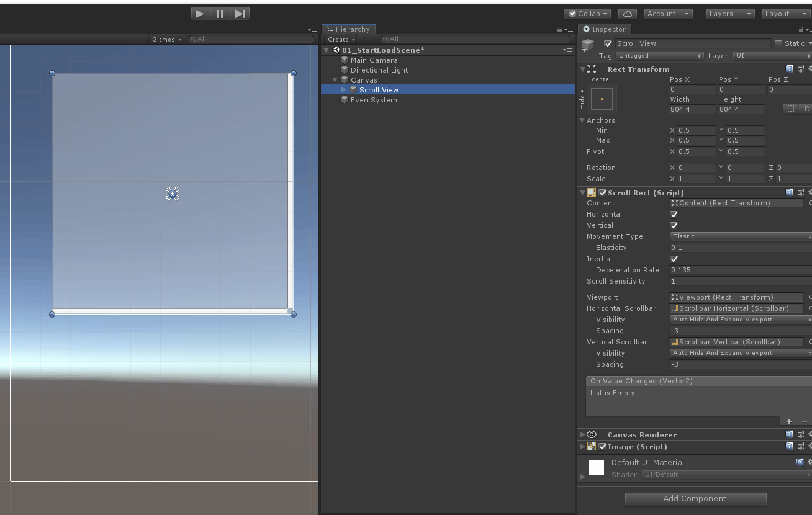Click the Unity cloud services icon
Screen dimensions: 812x515
(x=627, y=13)
